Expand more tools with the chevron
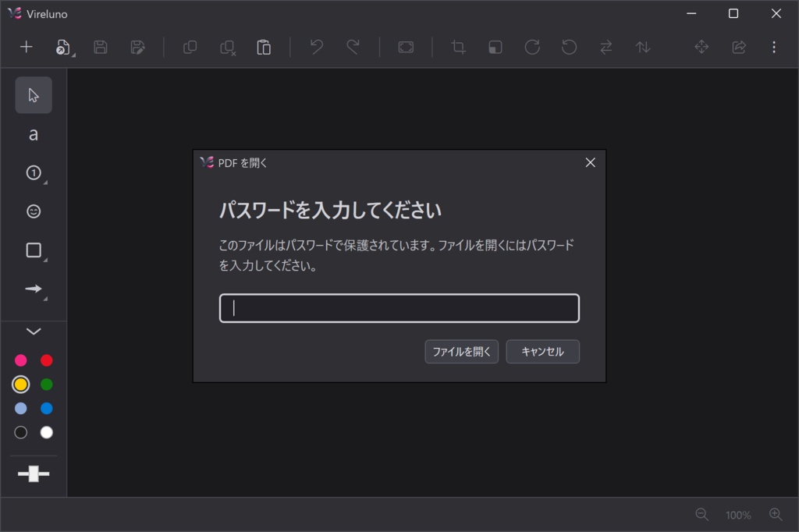The height and width of the screenshot is (532, 799). [x=34, y=332]
